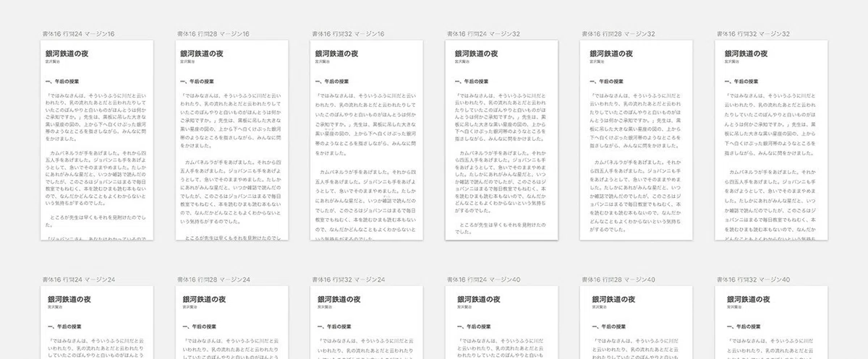Select artboard label 書体16 行間24 マージン40
The width and height of the screenshot is (868, 359).
[x=483, y=279]
